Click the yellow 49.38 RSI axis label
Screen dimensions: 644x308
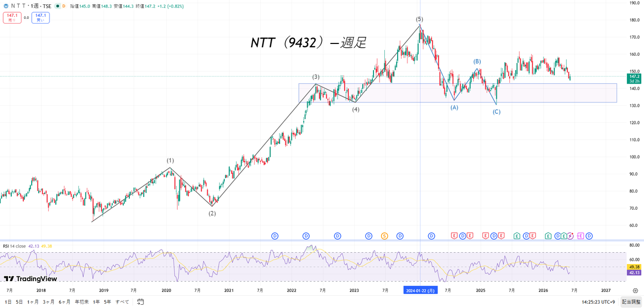tap(635, 267)
